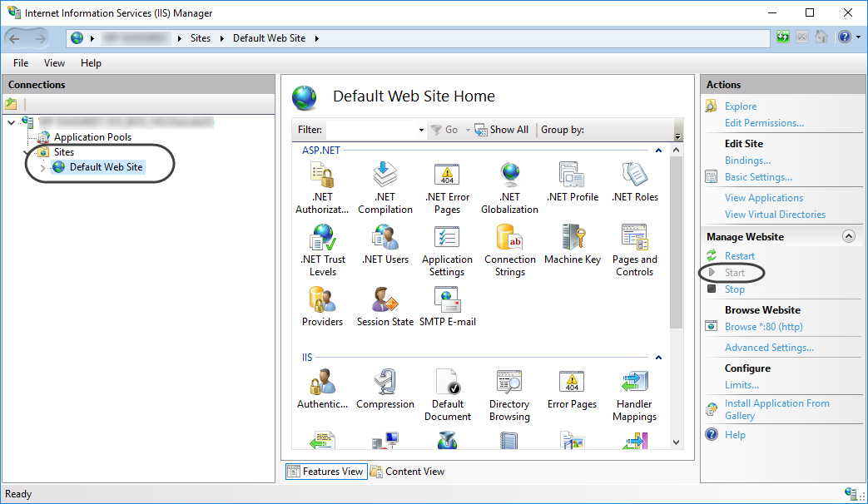Click the Create New Connection icon
The height and width of the screenshot is (504, 868).
(11, 103)
